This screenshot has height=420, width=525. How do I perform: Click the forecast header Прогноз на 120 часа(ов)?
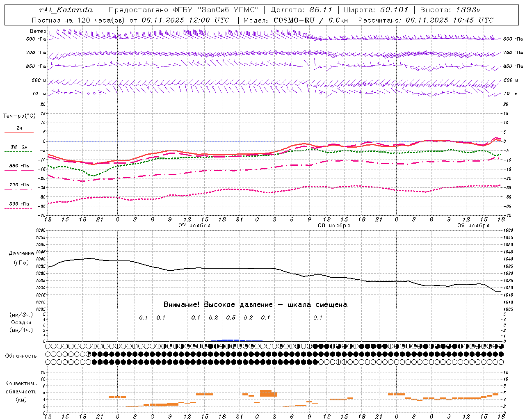[x=79, y=20]
